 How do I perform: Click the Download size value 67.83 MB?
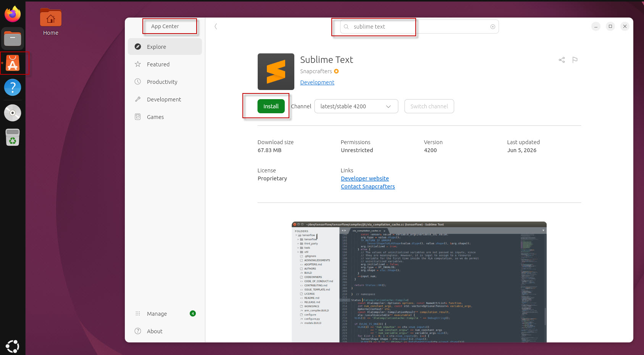coord(270,150)
